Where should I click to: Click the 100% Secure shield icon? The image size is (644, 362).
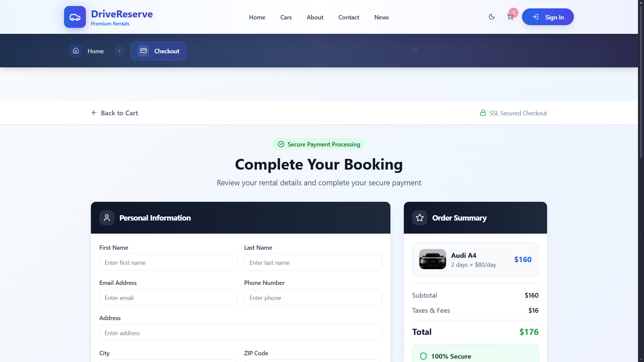(423, 356)
